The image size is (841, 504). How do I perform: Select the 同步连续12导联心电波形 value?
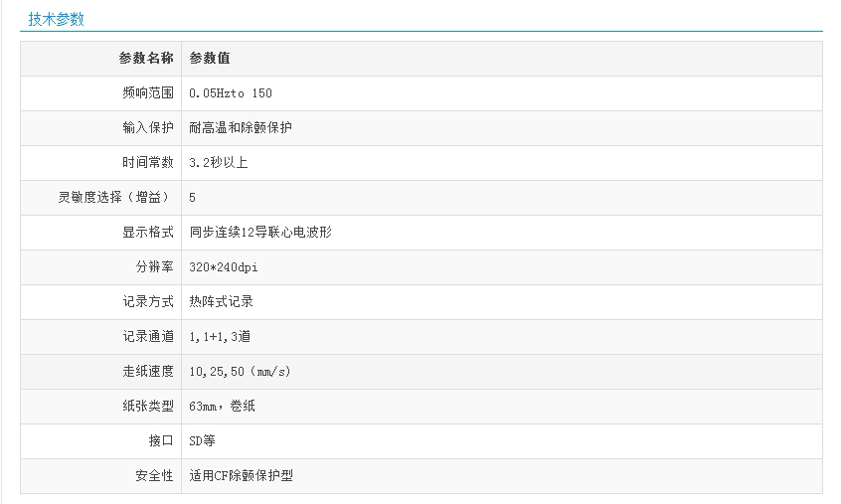click(260, 233)
